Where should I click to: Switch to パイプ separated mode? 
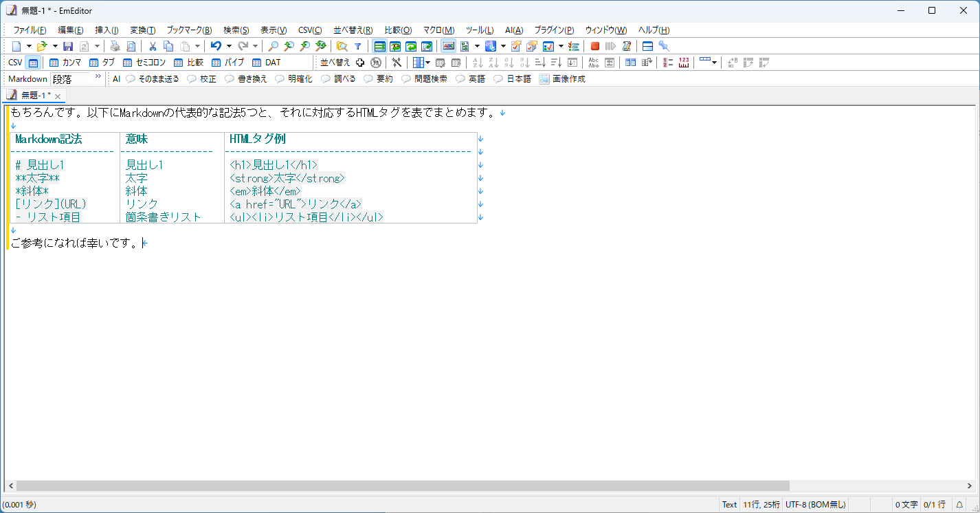point(228,63)
